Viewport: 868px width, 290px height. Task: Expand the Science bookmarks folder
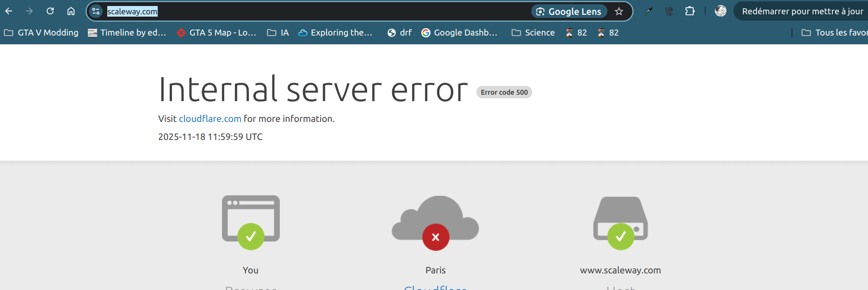pos(533,33)
